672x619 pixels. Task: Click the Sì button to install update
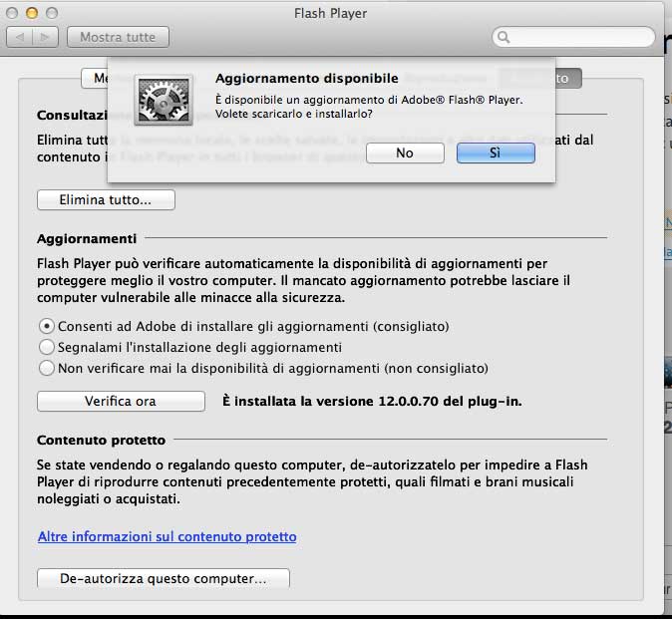pyautogui.click(x=496, y=153)
